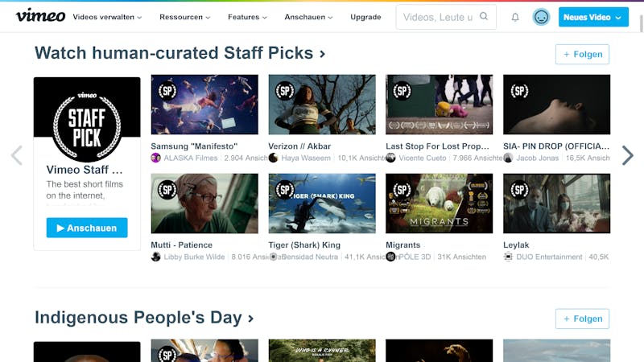Open the Neues Video dropdown button

[x=593, y=17]
